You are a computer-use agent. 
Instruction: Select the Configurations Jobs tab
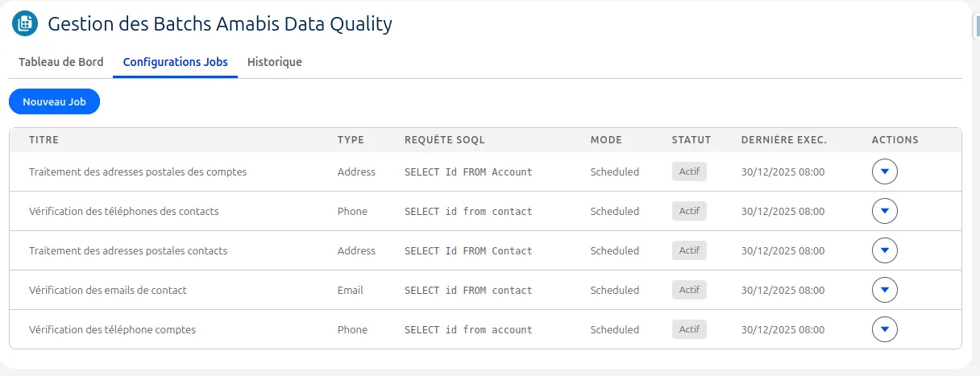[175, 62]
